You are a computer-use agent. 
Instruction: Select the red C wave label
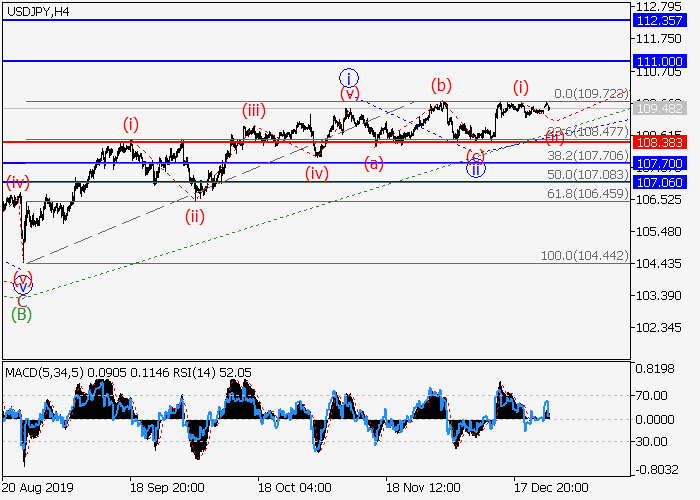click(x=18, y=297)
